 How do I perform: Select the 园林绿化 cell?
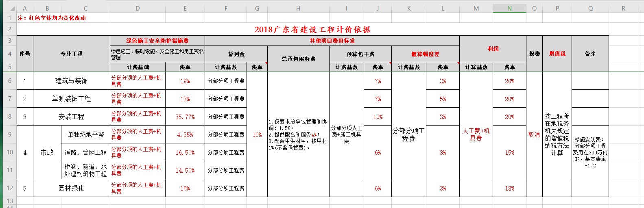tap(72, 188)
